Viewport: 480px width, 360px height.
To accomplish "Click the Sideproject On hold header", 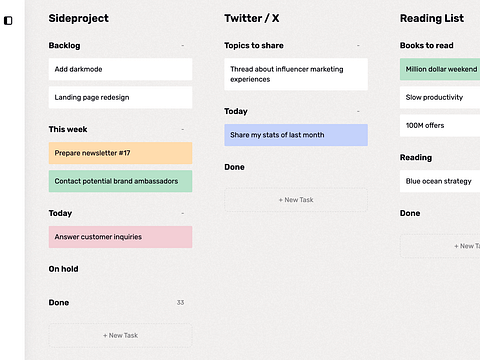I will [x=63, y=269].
